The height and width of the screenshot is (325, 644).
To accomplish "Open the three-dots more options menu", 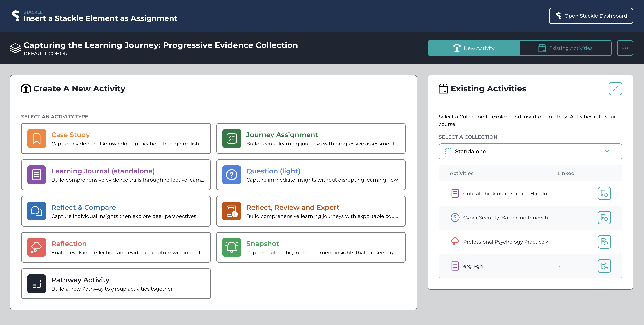I will click(625, 48).
